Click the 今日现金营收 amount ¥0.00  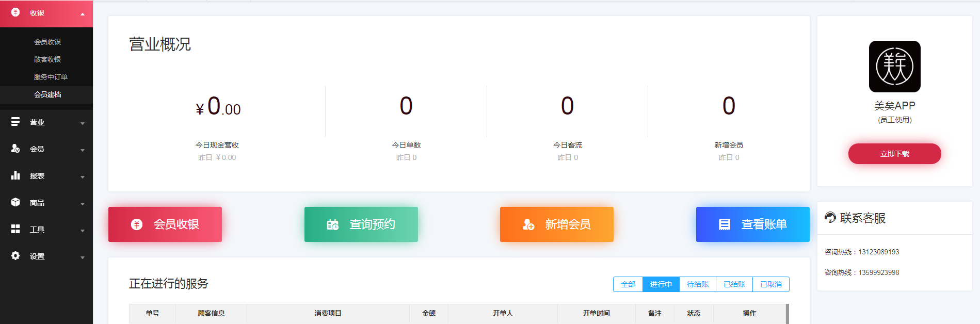pos(218,106)
